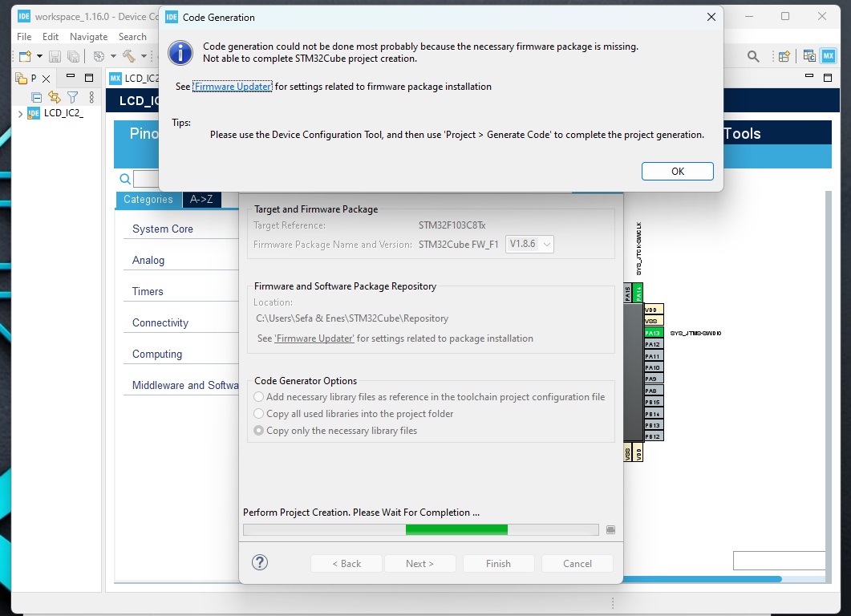Select the blue MX Device Configuration perspective icon

coord(829,55)
